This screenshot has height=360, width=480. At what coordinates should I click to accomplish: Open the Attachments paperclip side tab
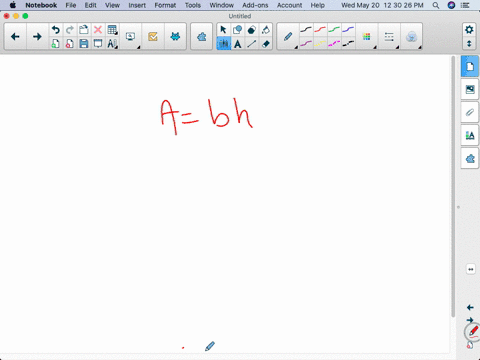470,112
